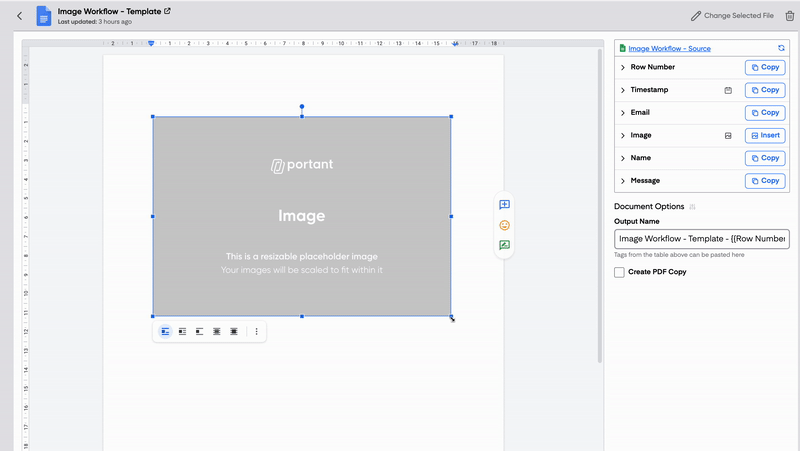Expand the Timestamp field
Image resolution: width=800 pixels, height=451 pixels.
point(622,90)
